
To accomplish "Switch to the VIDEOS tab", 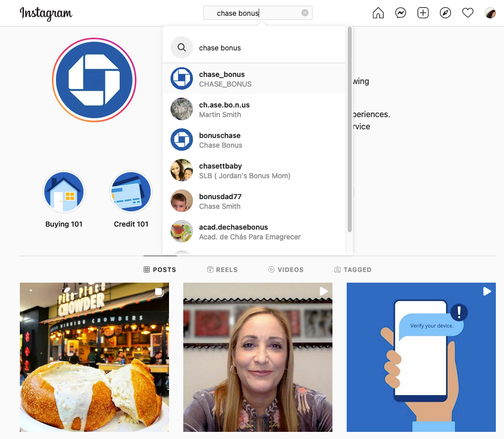I will pos(286,269).
